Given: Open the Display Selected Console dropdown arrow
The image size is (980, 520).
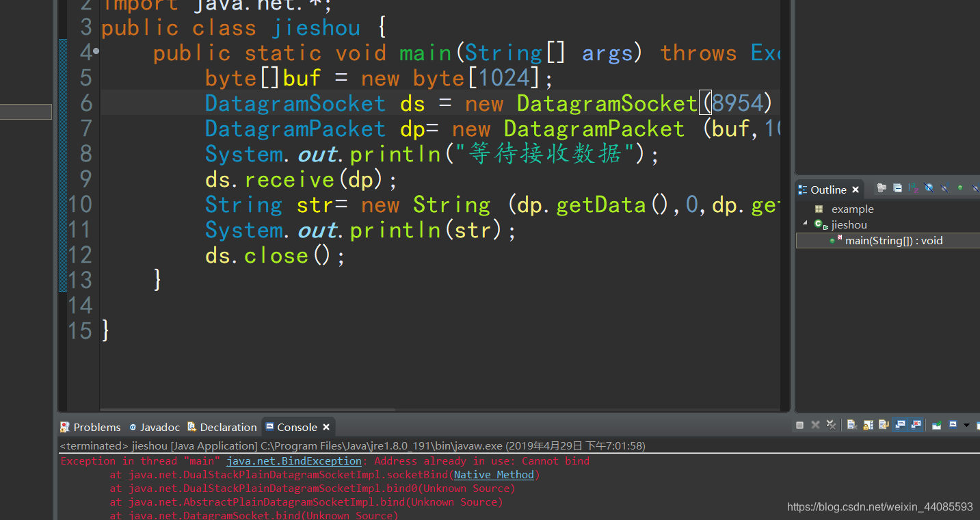Looking at the screenshot, I should (x=966, y=425).
